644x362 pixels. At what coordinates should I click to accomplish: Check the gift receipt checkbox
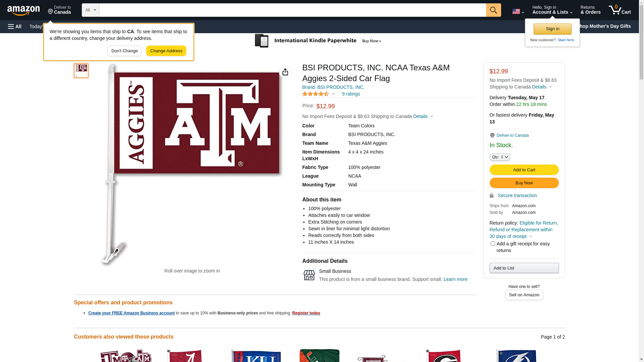(x=492, y=244)
